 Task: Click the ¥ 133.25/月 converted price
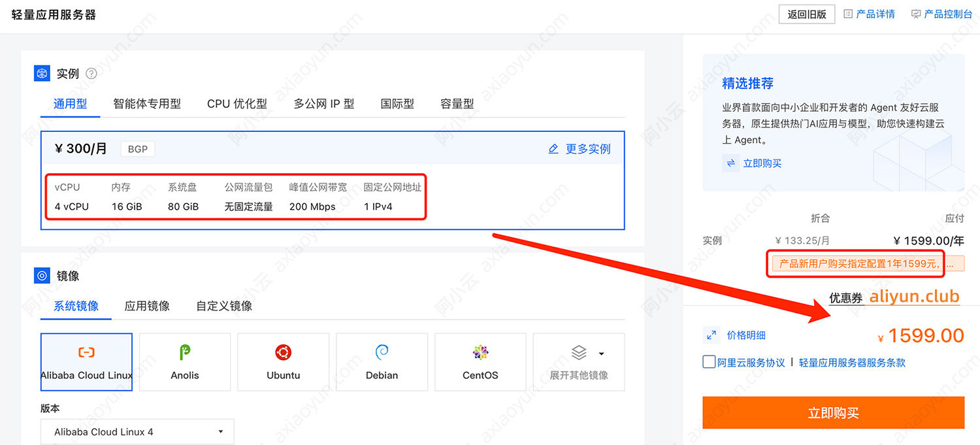(x=802, y=240)
